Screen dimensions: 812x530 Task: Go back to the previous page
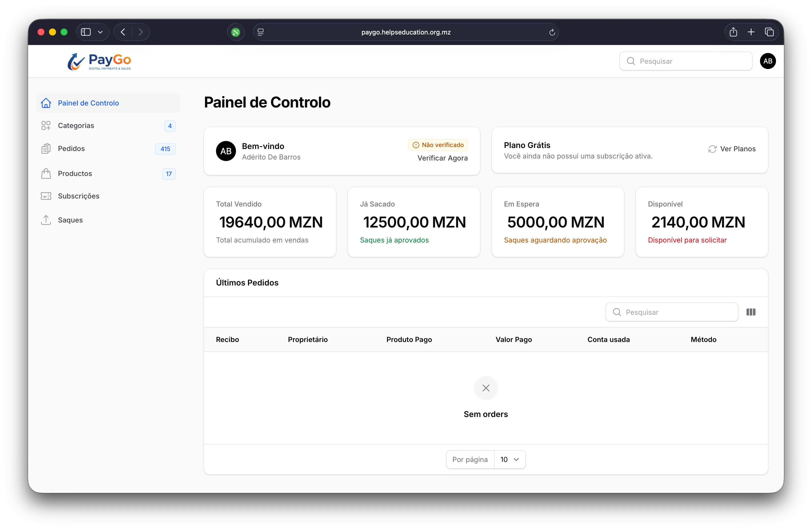coord(123,32)
